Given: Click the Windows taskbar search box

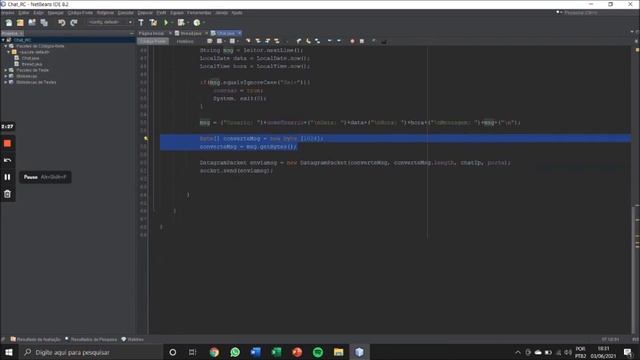Looking at the screenshot, I should (x=91, y=352).
